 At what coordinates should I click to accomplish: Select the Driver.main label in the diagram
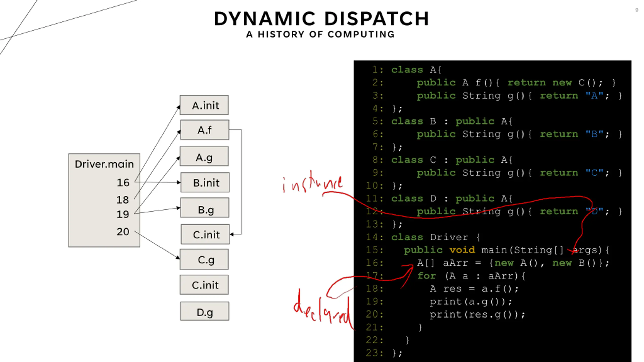click(104, 164)
